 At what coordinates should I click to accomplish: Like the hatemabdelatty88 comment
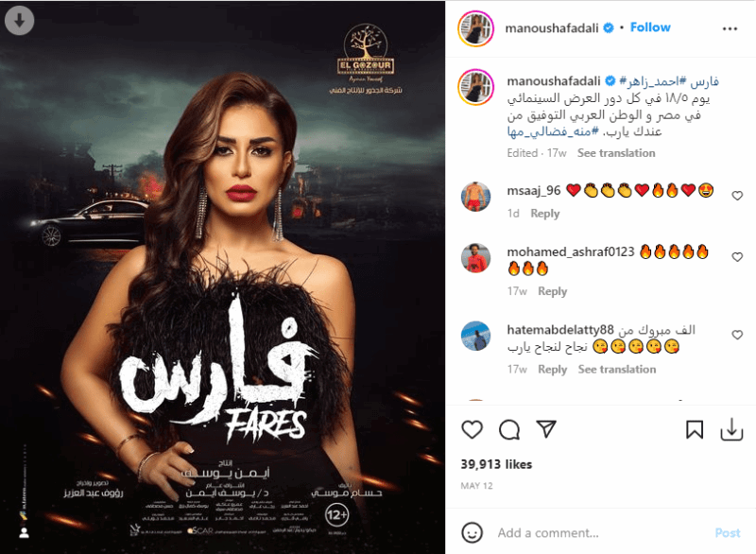tap(737, 335)
